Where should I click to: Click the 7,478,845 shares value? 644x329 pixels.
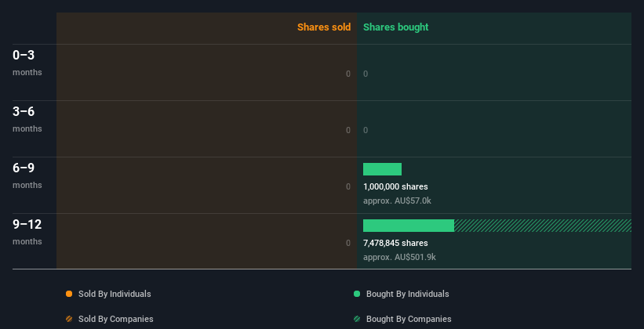[395, 244]
